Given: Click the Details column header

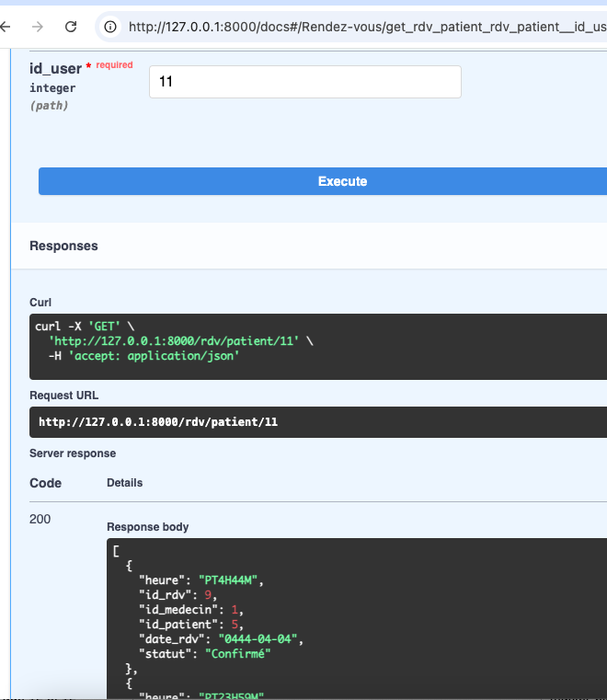Looking at the screenshot, I should click(124, 483).
